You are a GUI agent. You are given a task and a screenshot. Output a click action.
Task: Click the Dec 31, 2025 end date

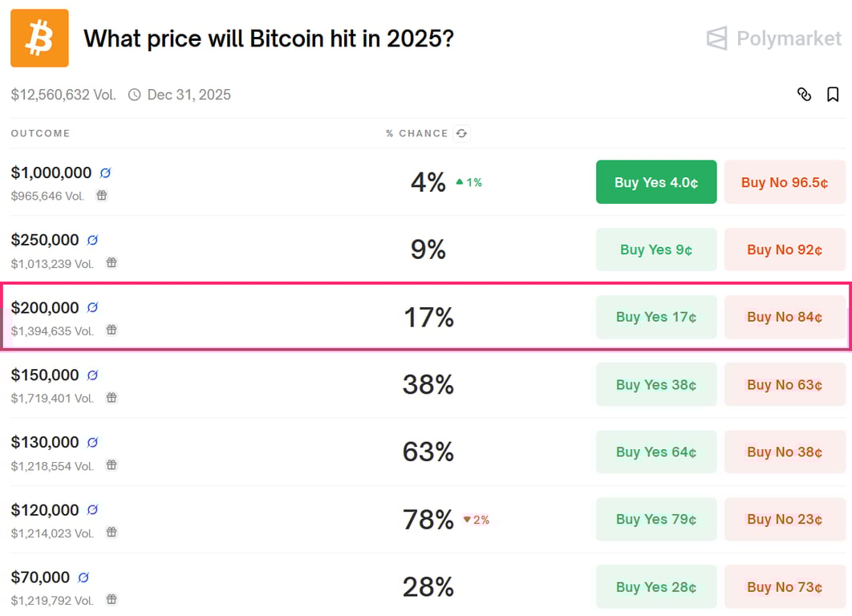pyautogui.click(x=189, y=95)
